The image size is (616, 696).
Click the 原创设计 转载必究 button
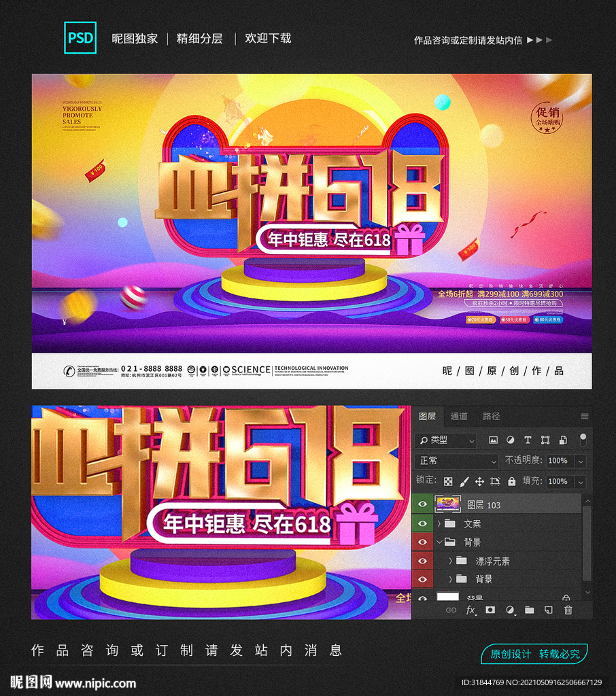(536, 654)
